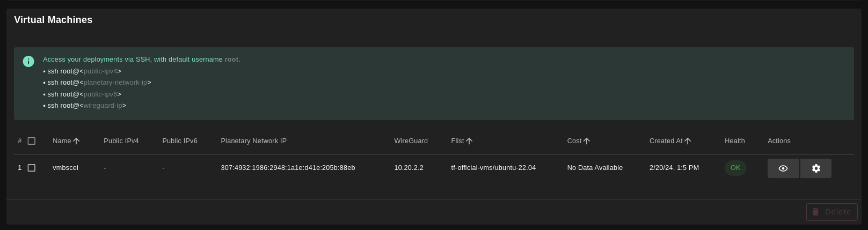Click the vmbscei name cell
Image resolution: width=868 pixels, height=230 pixels.
[65, 168]
